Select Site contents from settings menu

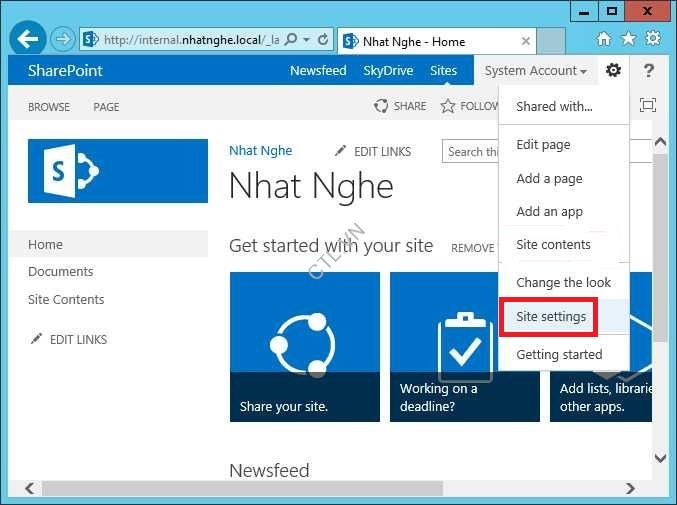pyautogui.click(x=564, y=244)
